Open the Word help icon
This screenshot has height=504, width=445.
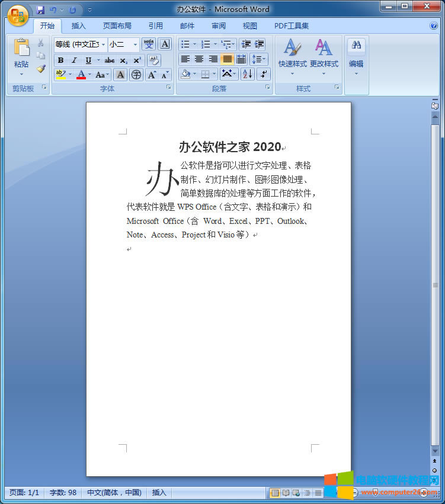433,25
